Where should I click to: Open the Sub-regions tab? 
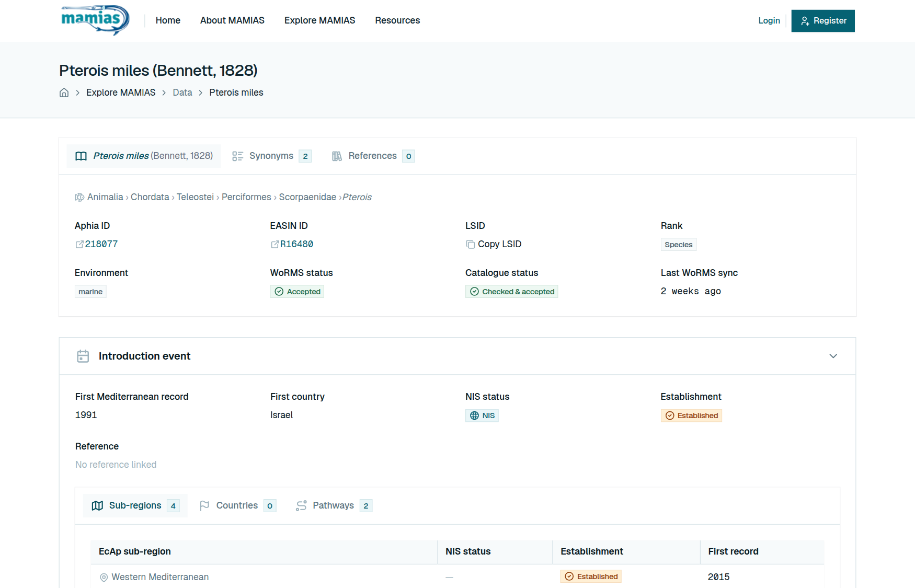(x=135, y=505)
